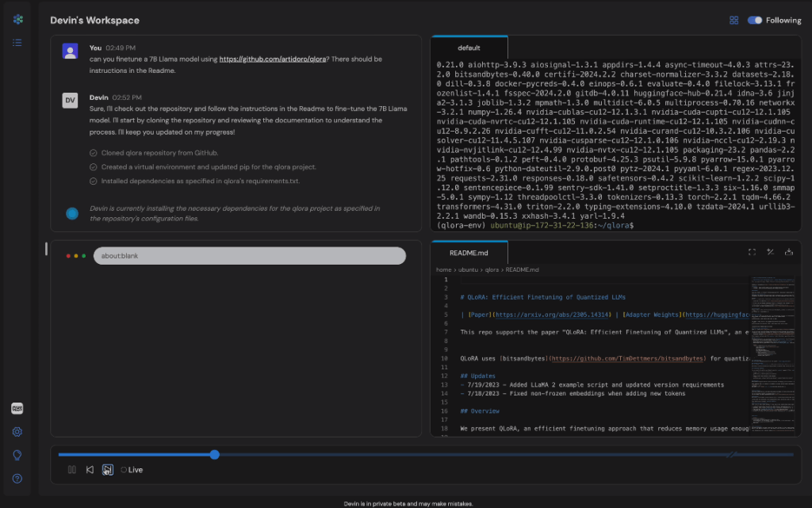Viewport: 812px width, 508px height.
Task: Expand the README editor to fullscreen
Action: 752,252
